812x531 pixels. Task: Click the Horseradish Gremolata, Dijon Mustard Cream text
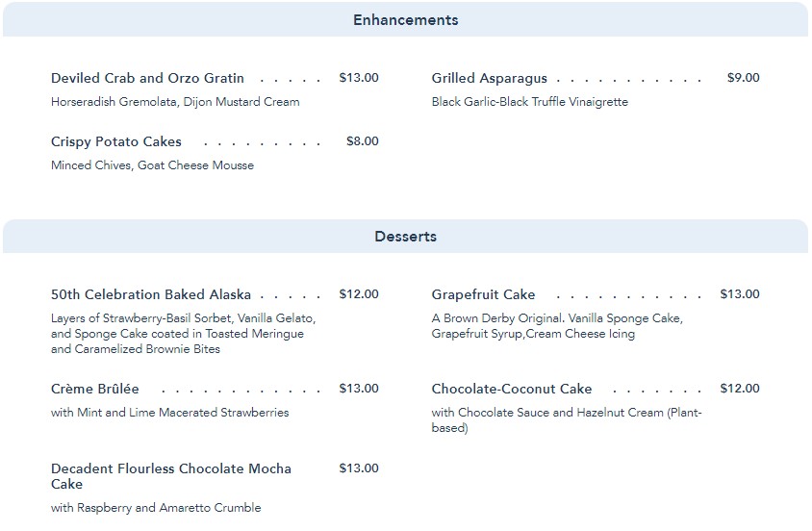pyautogui.click(x=175, y=102)
